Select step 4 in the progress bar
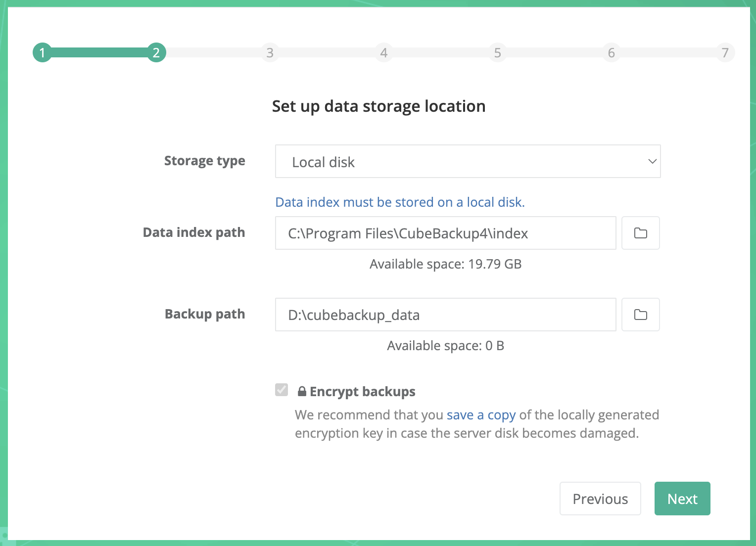The height and width of the screenshot is (546, 756). point(384,52)
